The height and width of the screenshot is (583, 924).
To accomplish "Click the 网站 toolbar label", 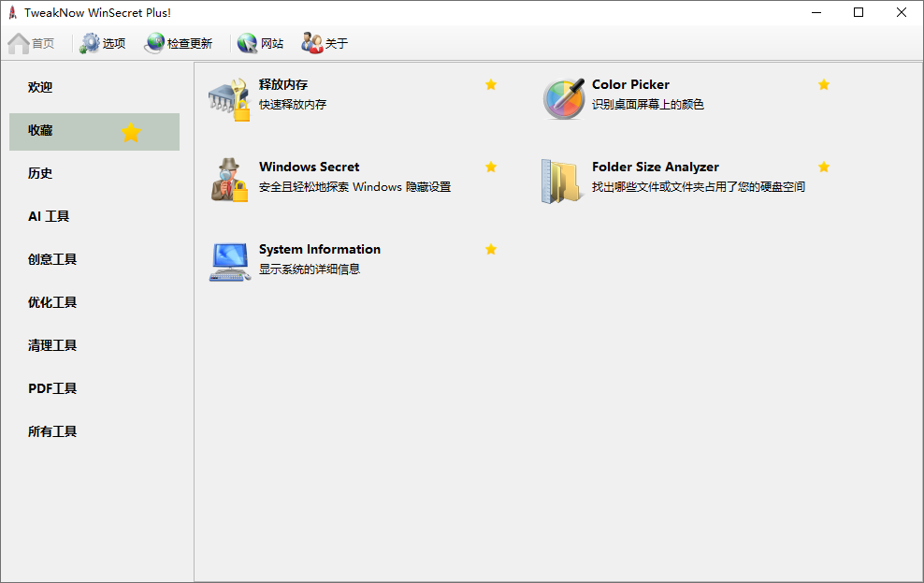I will point(271,44).
